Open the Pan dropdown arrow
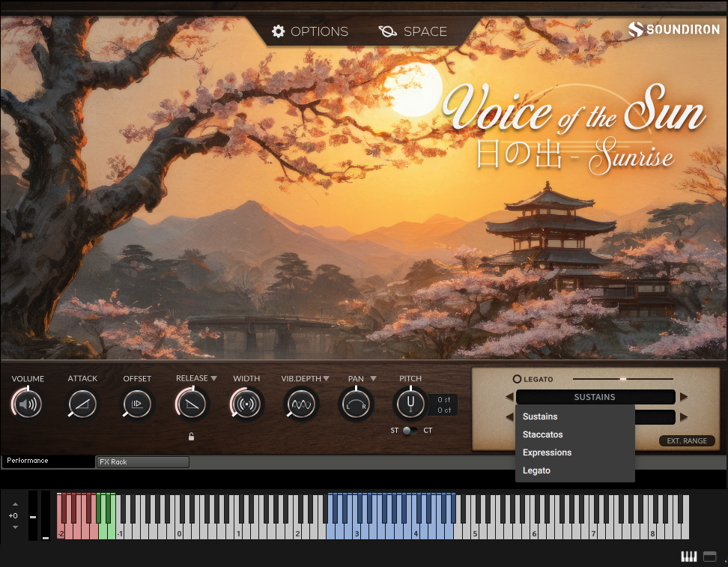This screenshot has height=567, width=728. (x=373, y=379)
